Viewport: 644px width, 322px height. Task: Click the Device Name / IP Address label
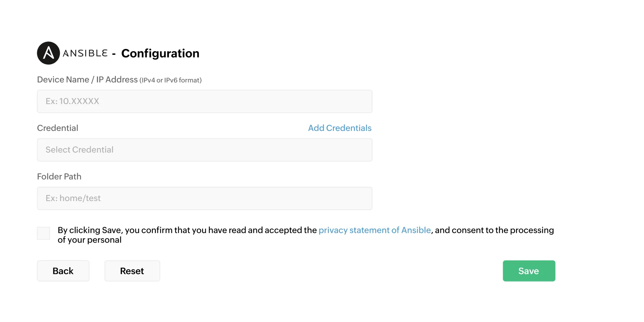click(87, 79)
